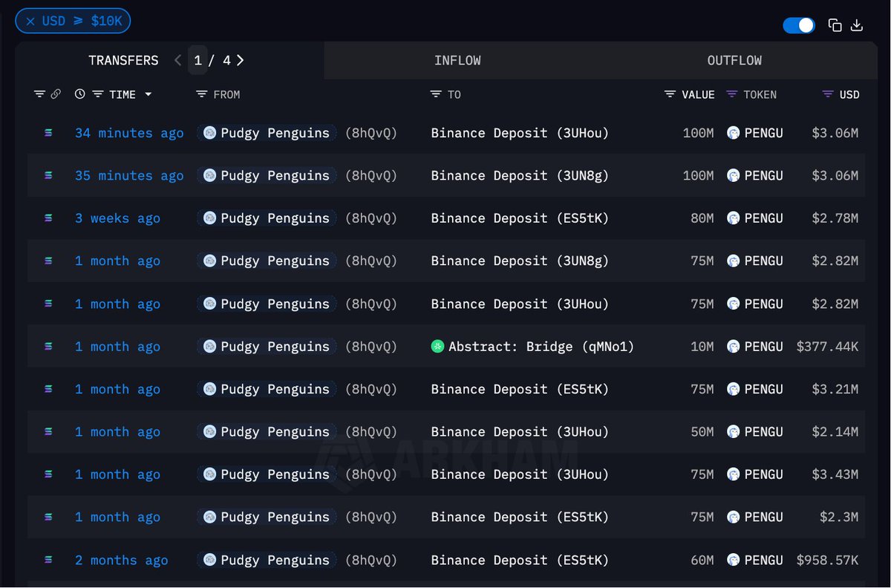The height and width of the screenshot is (588, 891).
Task: Filter by the VALUE column
Action: point(670,94)
